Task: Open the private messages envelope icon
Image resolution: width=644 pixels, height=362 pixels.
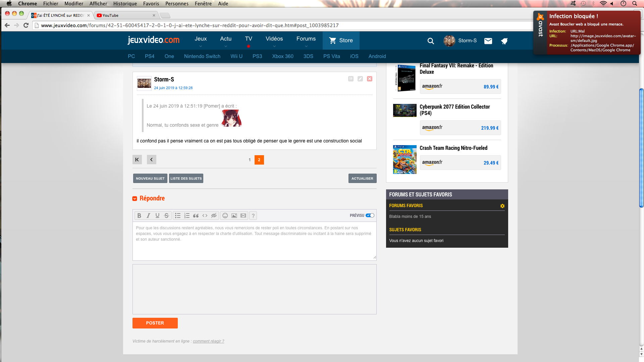Action: (488, 41)
